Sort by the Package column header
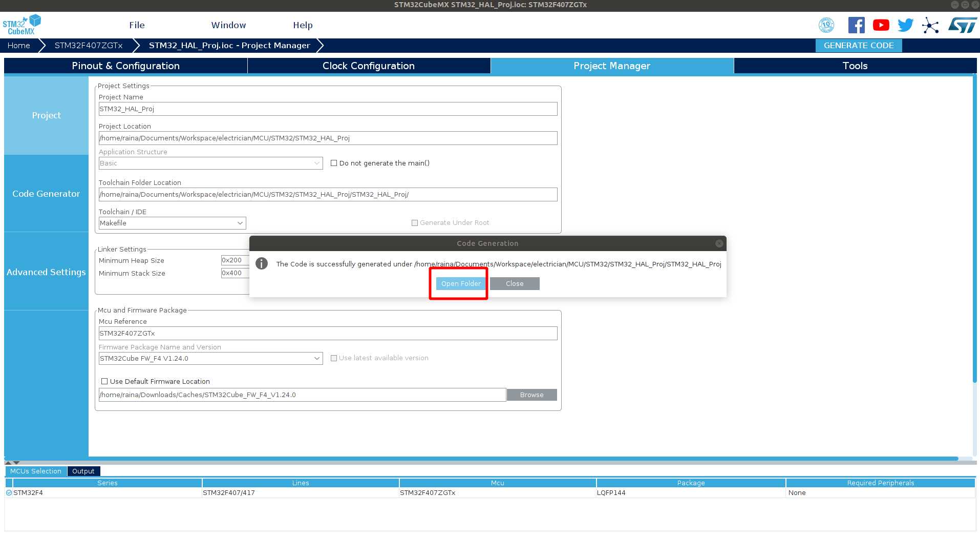This screenshot has height=537, width=980. 691,483
